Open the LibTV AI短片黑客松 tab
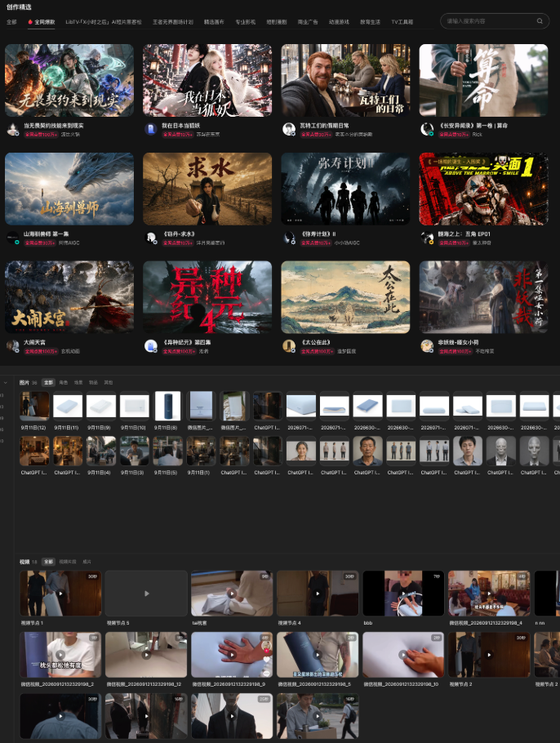Image resolution: width=560 pixels, height=743 pixels. [104, 22]
